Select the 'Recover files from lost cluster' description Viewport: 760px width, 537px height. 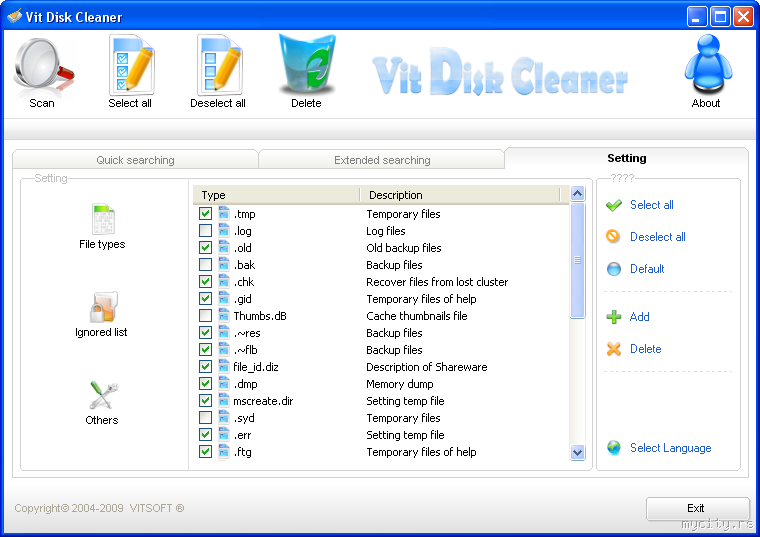(437, 282)
